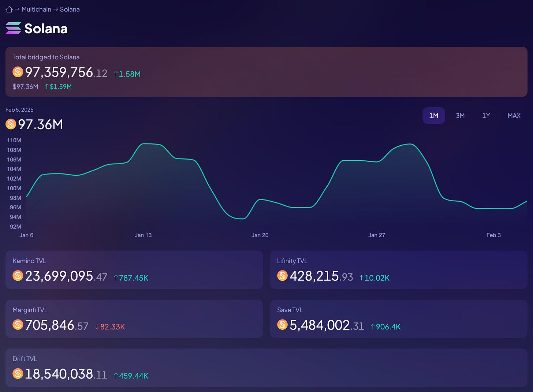Click the Jan 27 axis label
The width and height of the screenshot is (533, 392).
377,235
